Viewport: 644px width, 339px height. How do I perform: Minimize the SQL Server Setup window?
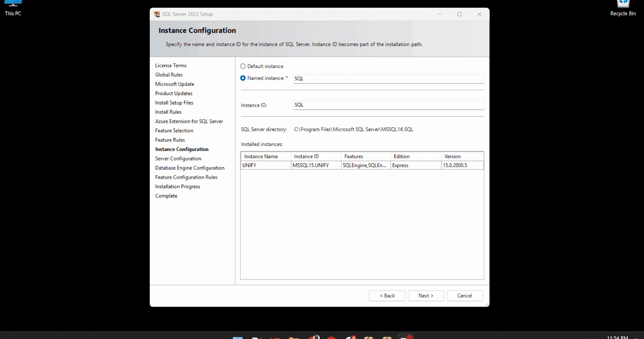[x=440, y=14]
